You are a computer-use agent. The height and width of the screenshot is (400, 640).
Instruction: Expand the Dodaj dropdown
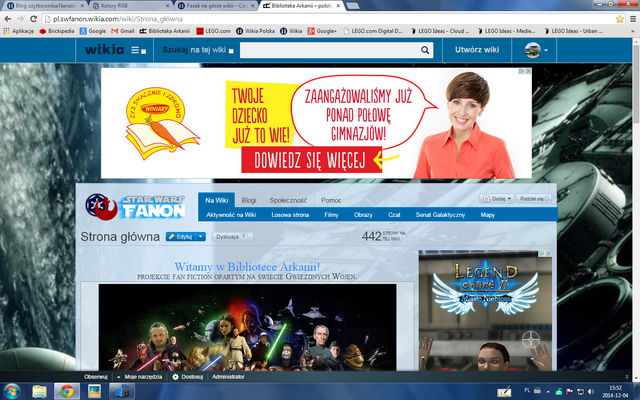pos(496,199)
